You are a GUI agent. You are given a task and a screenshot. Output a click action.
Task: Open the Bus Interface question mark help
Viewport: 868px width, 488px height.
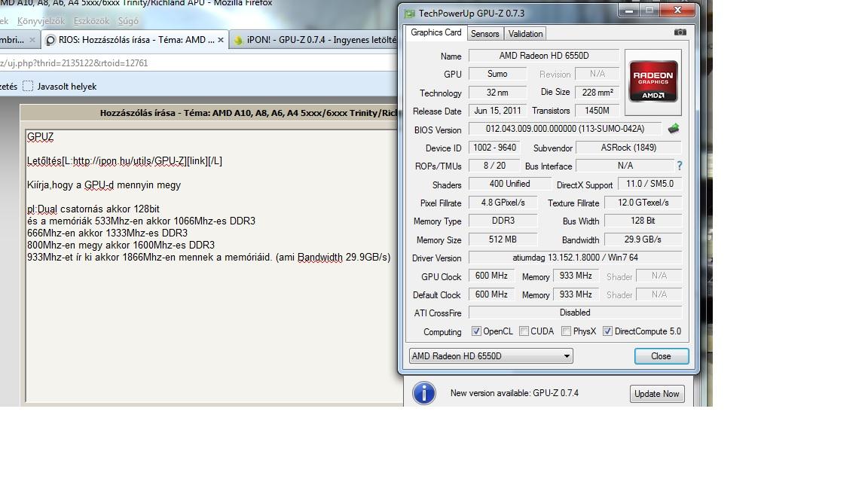coord(679,166)
